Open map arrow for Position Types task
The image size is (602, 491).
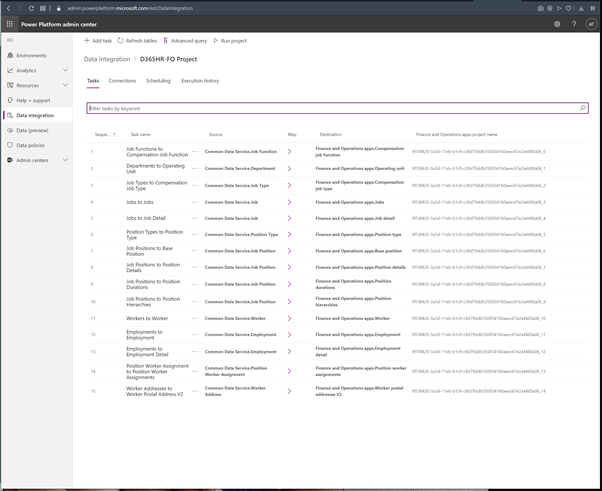pos(289,235)
